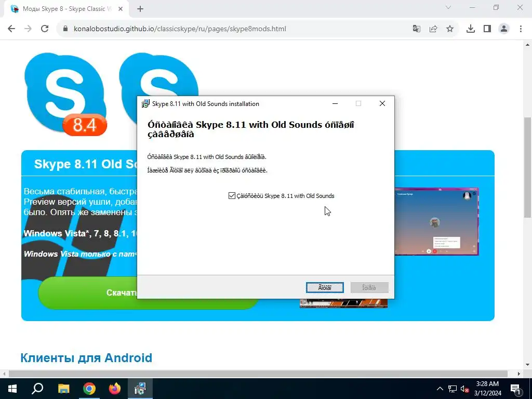This screenshot has width=532, height=399.
Task: Click the second Skype logo behind dialog
Action: [158, 75]
